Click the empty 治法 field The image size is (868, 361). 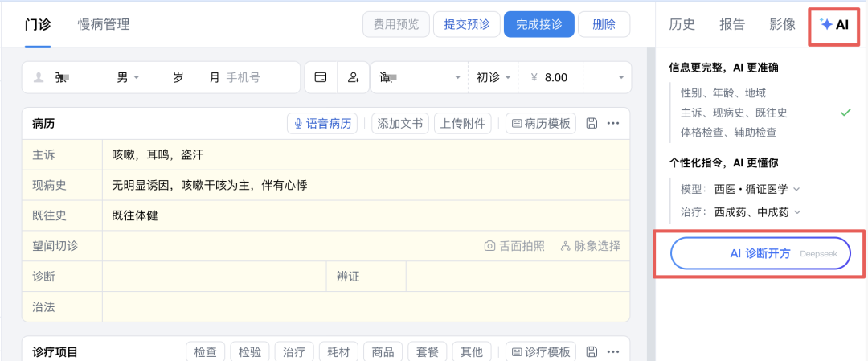[x=366, y=306]
